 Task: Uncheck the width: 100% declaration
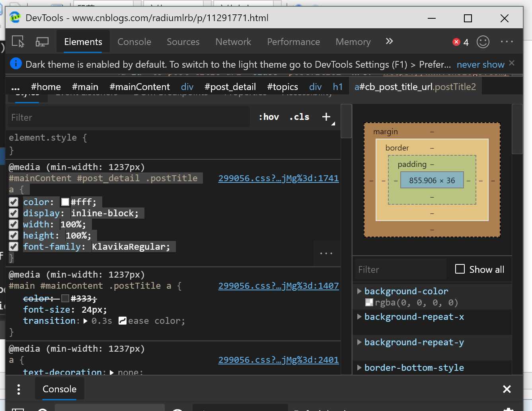point(14,224)
